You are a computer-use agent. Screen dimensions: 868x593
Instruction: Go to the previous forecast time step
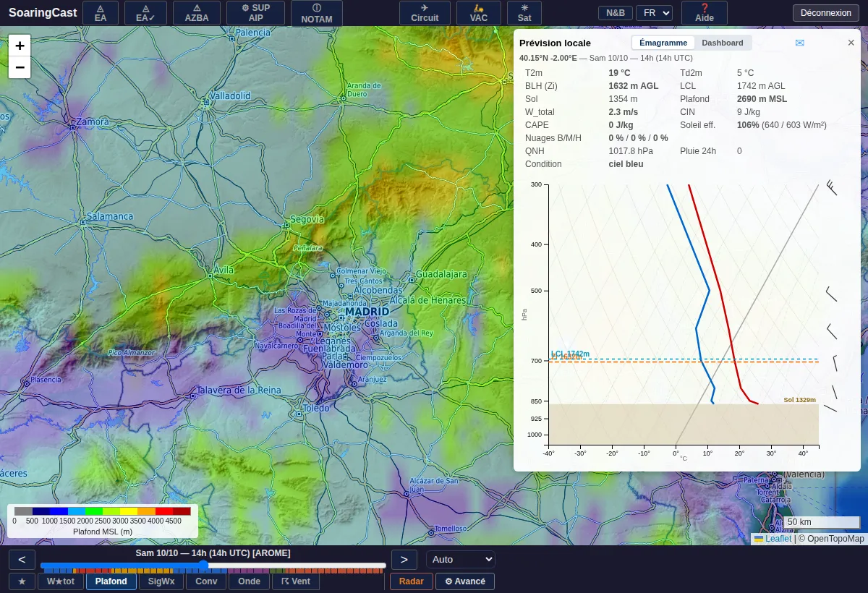[22, 560]
